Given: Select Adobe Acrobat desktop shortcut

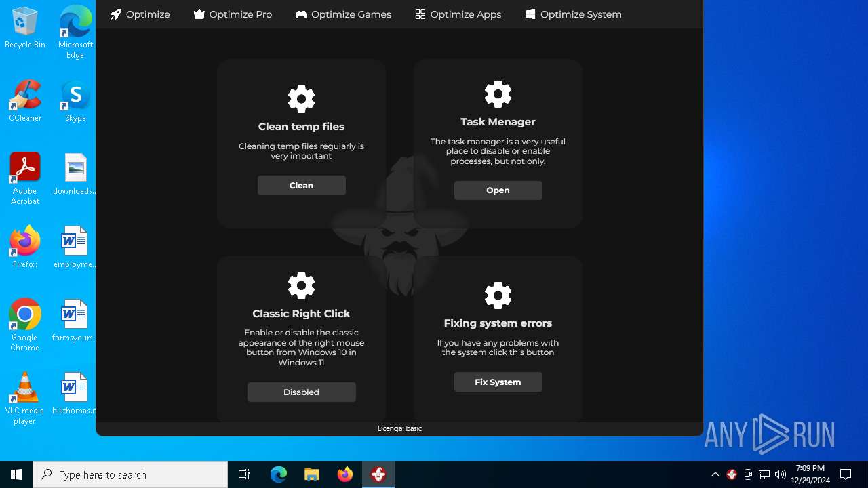Looking at the screenshot, I should pyautogui.click(x=25, y=179).
